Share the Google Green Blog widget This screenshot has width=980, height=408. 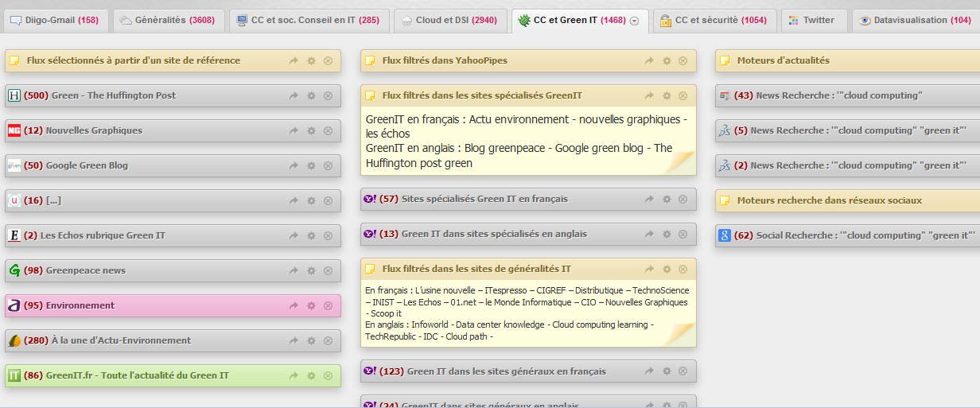(294, 165)
